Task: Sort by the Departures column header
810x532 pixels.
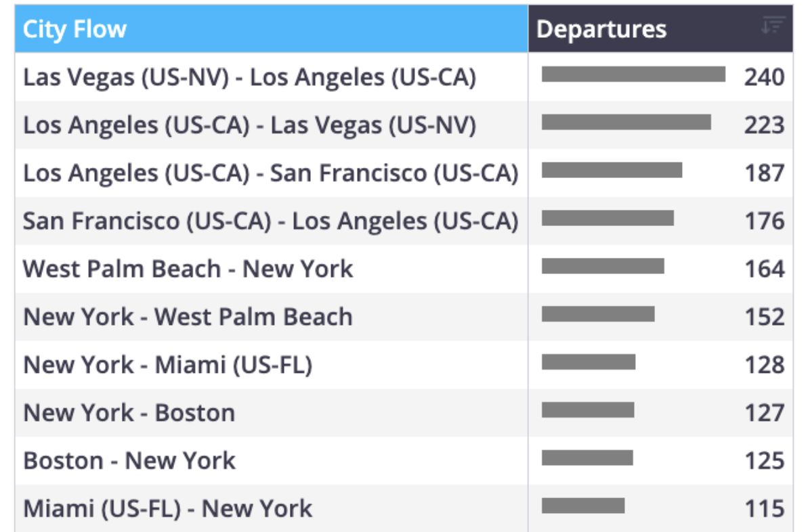Action: coord(661,29)
